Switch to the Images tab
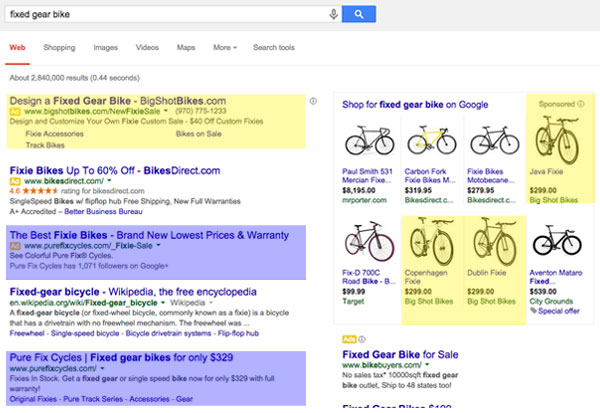600x413 pixels. pos(106,47)
